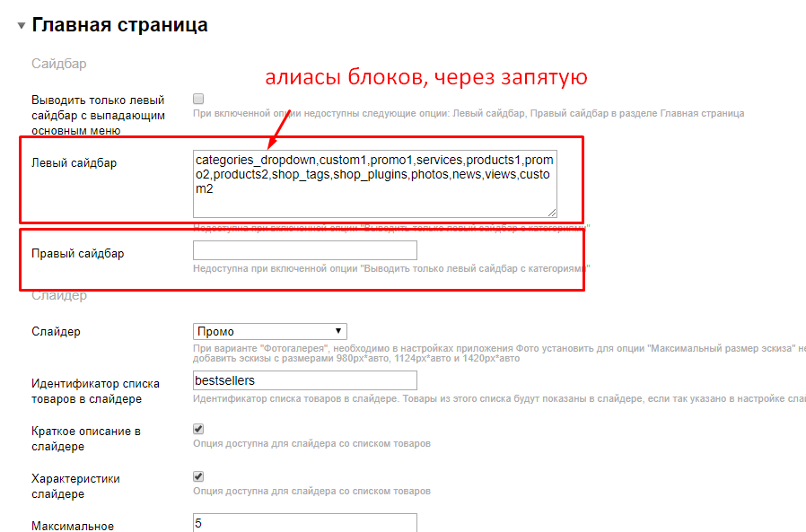Click the Сайдбар section subheading
Screen dimensions: 806x532
[x=58, y=64]
